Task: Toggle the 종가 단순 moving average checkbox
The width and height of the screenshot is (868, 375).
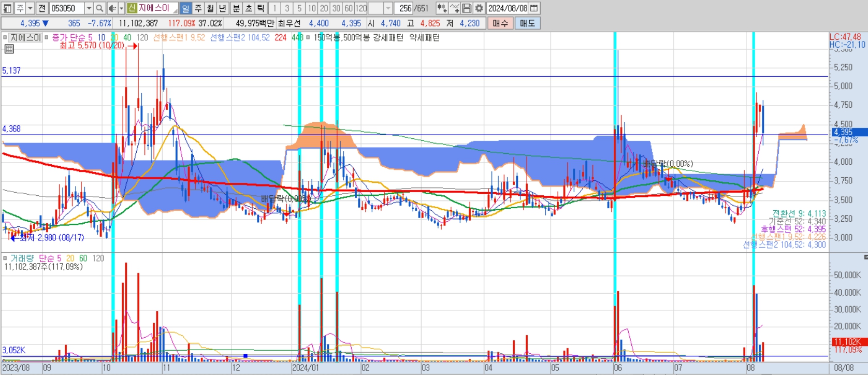Action: (x=47, y=37)
